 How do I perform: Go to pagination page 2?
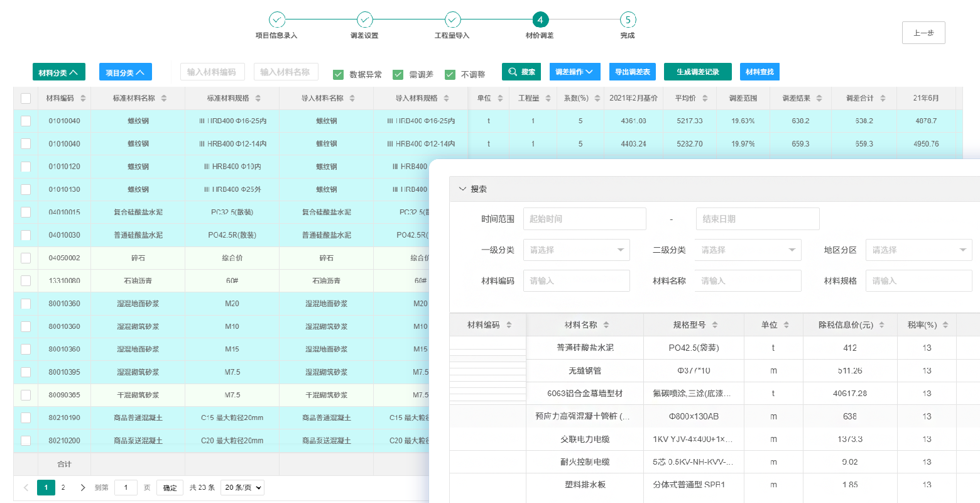[63, 488]
